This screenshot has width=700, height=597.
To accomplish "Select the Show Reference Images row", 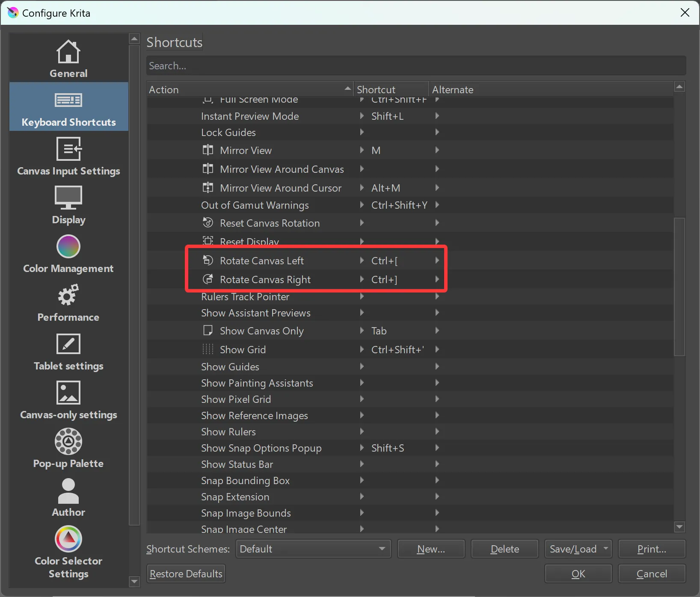I will (410, 415).
